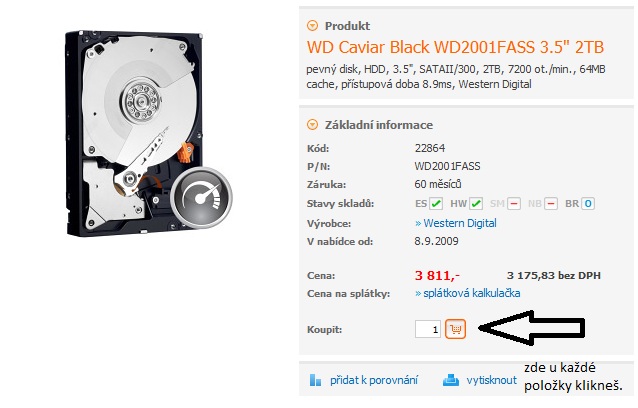Focus the quantity input field in Koupit row
Screen dimensions: 638x408
428,329
